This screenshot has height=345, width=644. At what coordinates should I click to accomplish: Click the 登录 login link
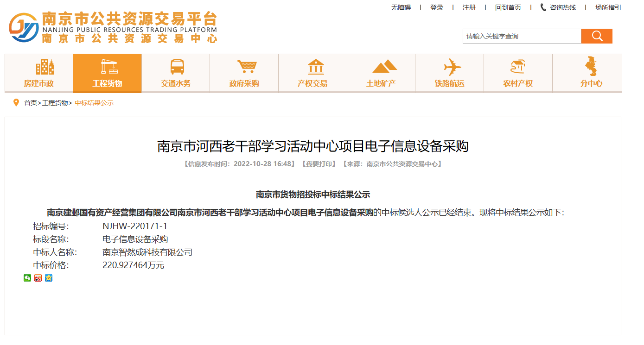point(437,7)
